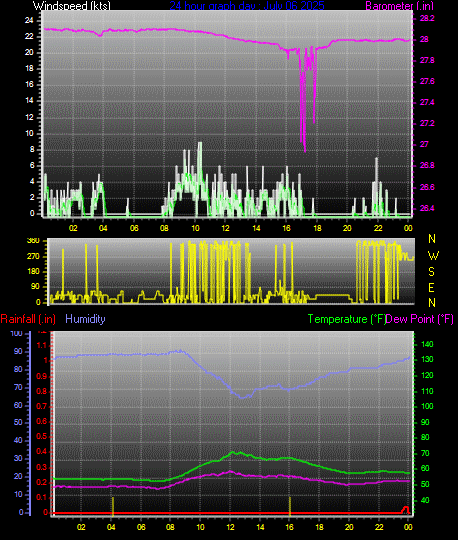458x540 pixels.
Task: Click the temperature peak around noon
Action: (233, 452)
